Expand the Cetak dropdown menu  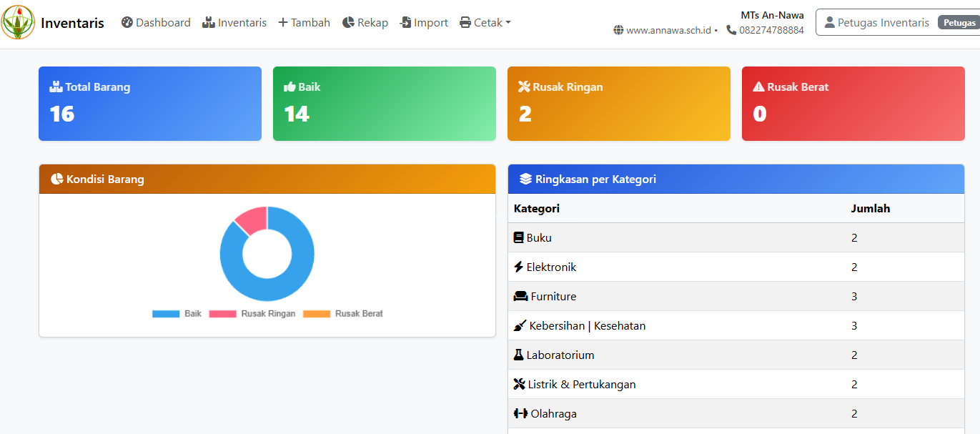coord(485,23)
